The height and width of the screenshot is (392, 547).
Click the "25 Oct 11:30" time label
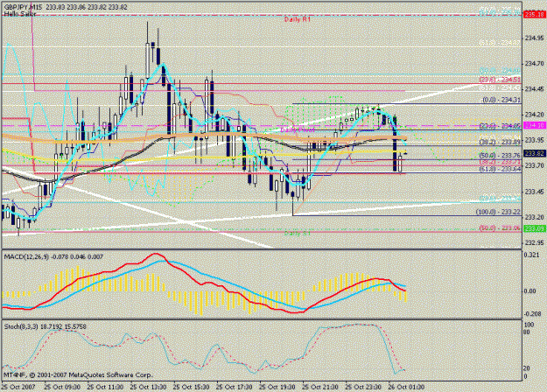point(105,387)
